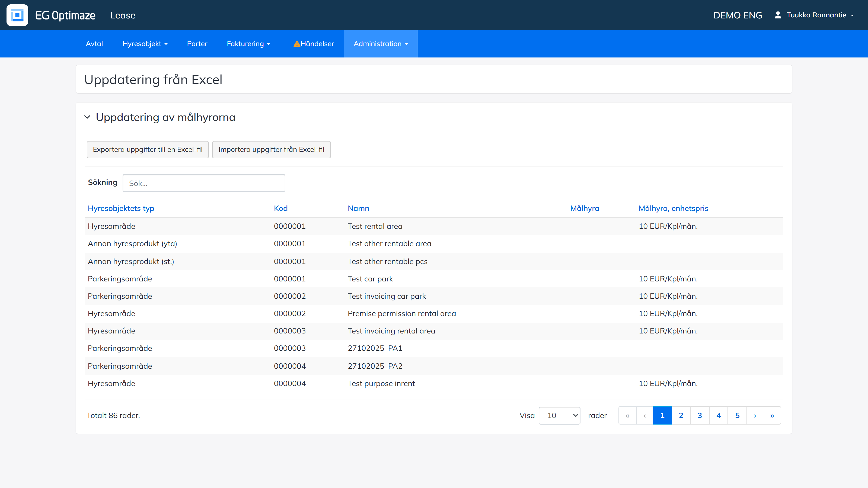Open the rows-per-page dropdown showing 10
This screenshot has width=868, height=488.
pyautogui.click(x=559, y=415)
